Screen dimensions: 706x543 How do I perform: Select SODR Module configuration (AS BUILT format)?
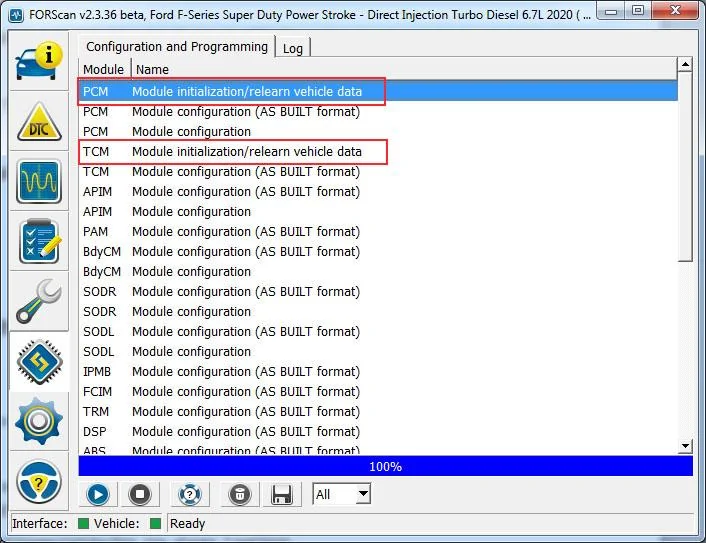pyautogui.click(x=378, y=292)
